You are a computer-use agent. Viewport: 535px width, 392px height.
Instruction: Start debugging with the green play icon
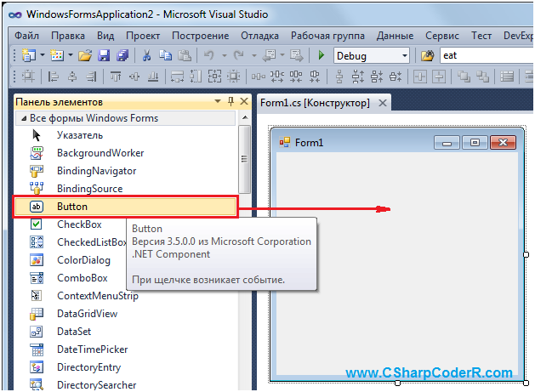[321, 55]
